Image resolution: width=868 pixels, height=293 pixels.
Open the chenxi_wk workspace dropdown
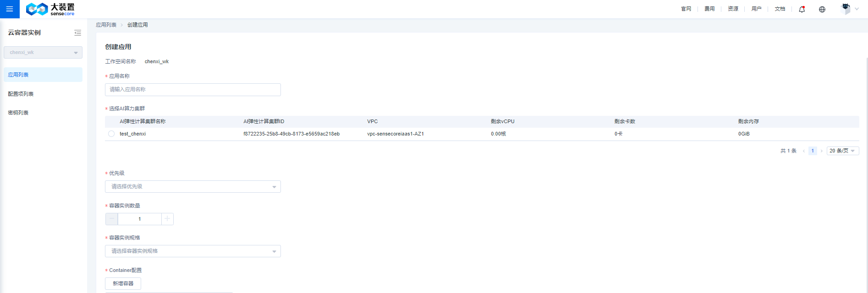(x=43, y=53)
